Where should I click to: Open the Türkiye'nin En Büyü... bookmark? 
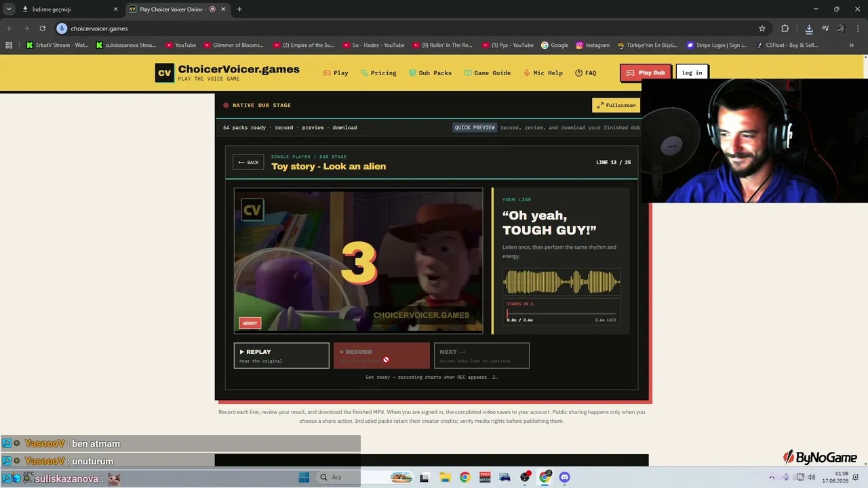point(648,45)
